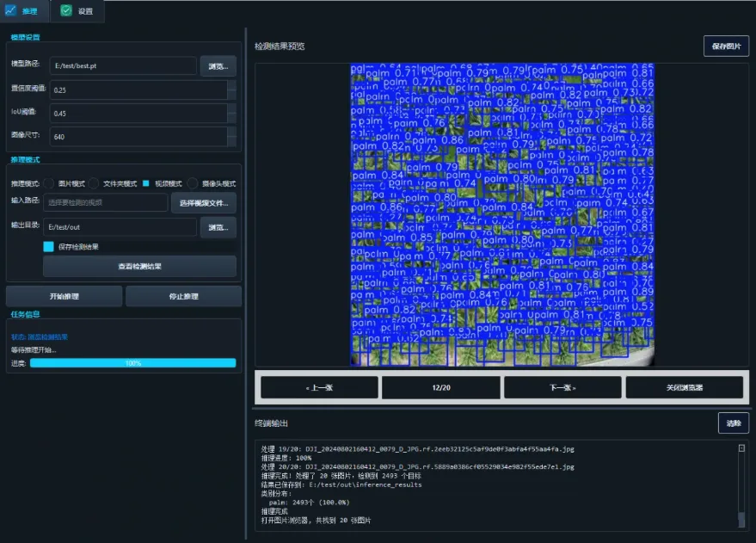Click the 输入路径 video path input field
Image resolution: width=756 pixels, height=543 pixels.
105,203
